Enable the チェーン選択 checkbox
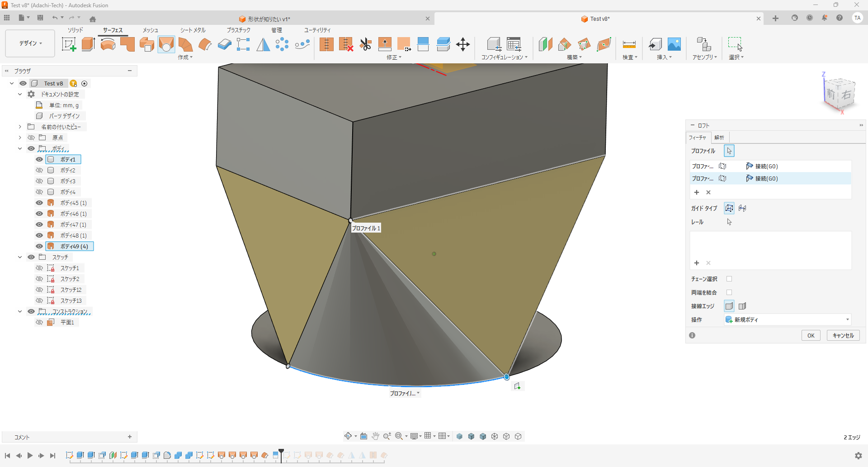This screenshot has height=467, width=868. tap(729, 279)
